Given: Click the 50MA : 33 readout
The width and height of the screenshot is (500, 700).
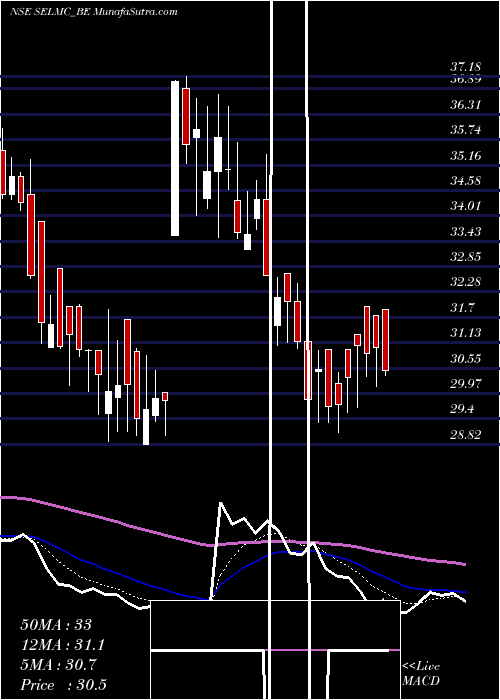Looking at the screenshot, I should tap(56, 625).
